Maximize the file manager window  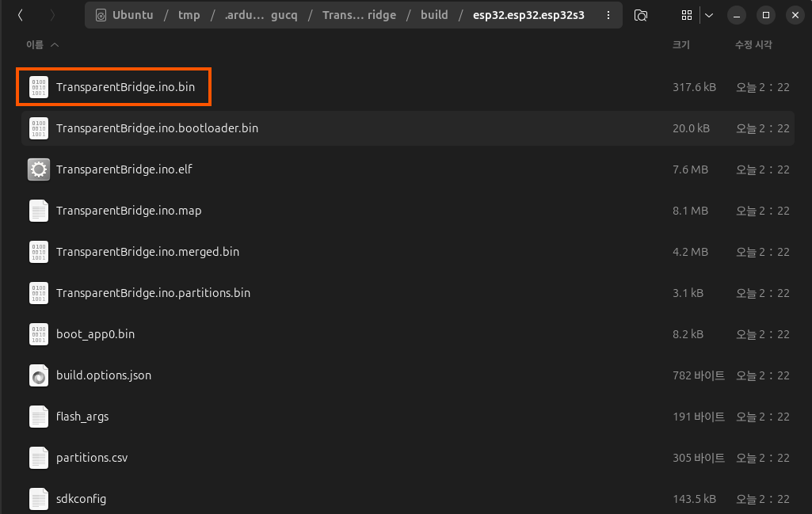coord(766,16)
